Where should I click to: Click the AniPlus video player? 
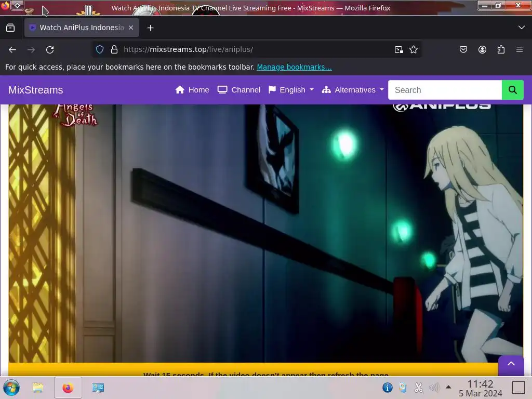pyautogui.click(x=265, y=233)
